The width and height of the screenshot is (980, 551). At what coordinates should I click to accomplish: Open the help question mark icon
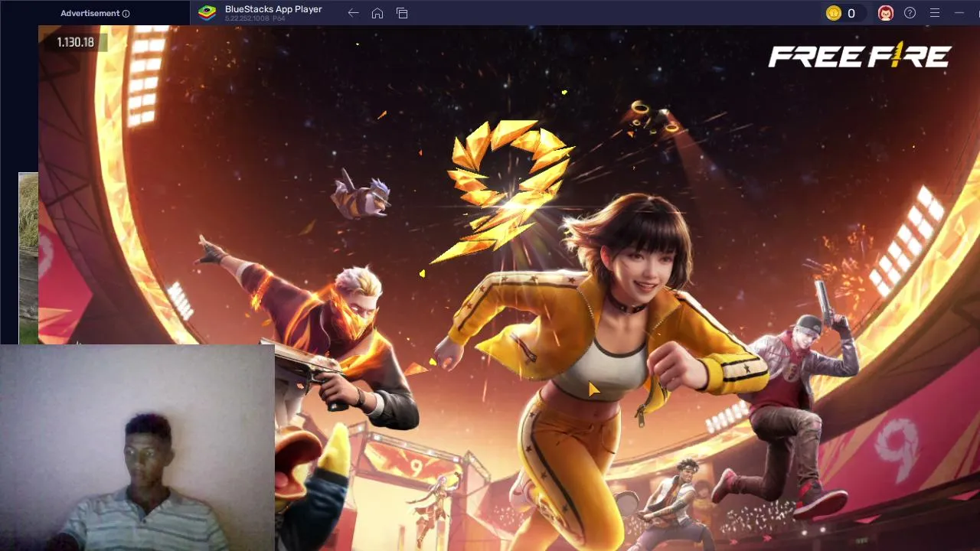(x=910, y=13)
